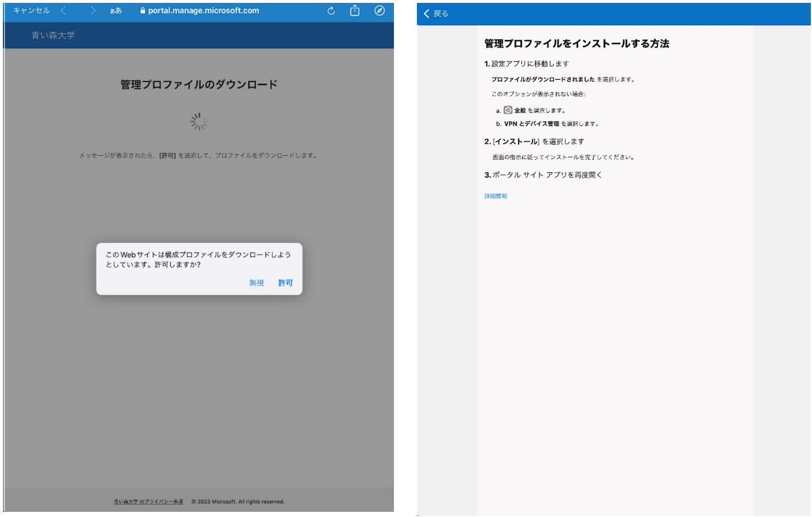Click the loading spinner indicator
812x517 pixels.
tap(199, 121)
